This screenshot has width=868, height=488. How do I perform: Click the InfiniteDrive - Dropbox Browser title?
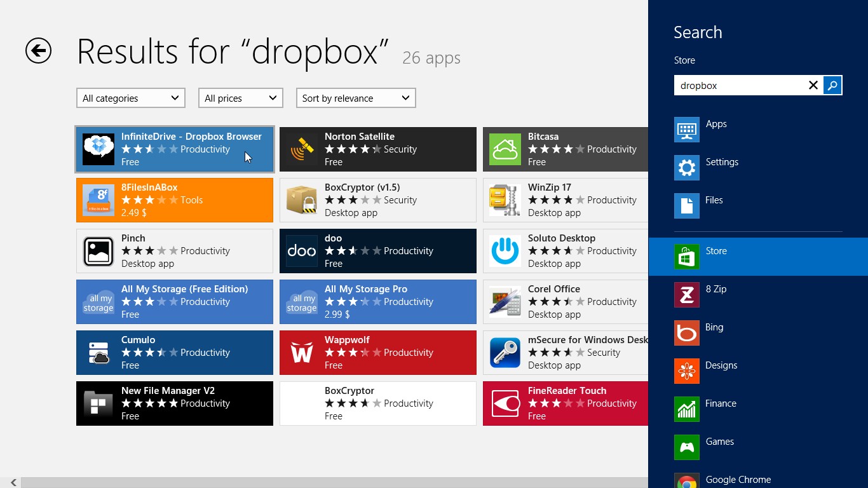(x=191, y=137)
